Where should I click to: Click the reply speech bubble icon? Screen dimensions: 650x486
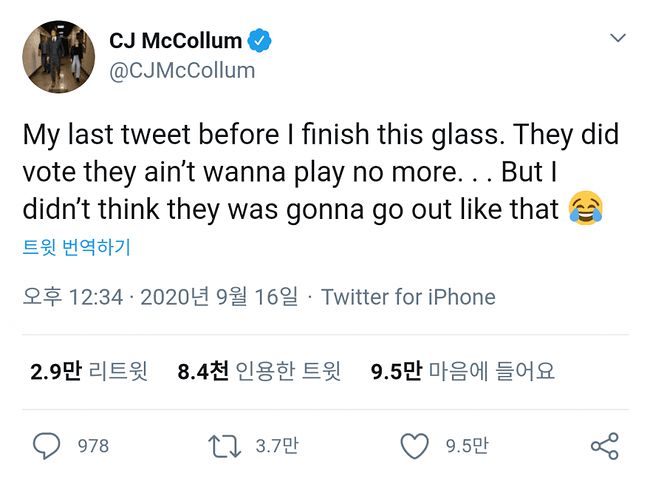pos(47,445)
